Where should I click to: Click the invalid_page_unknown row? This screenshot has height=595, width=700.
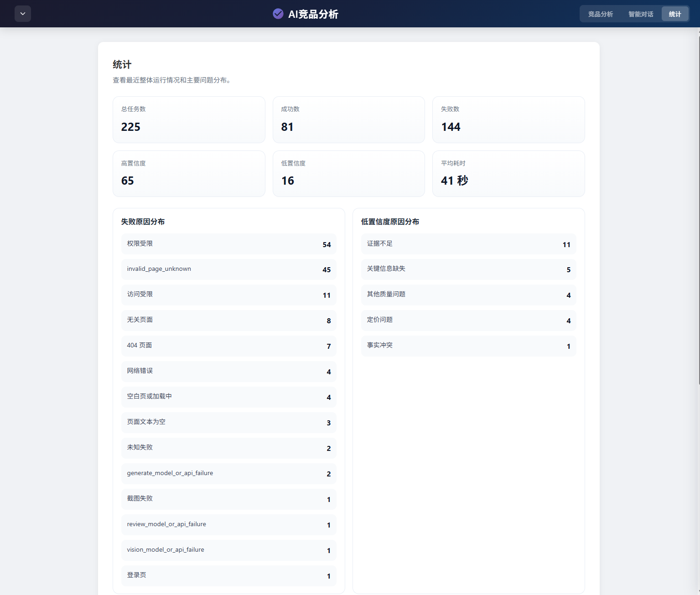pyautogui.click(x=228, y=269)
